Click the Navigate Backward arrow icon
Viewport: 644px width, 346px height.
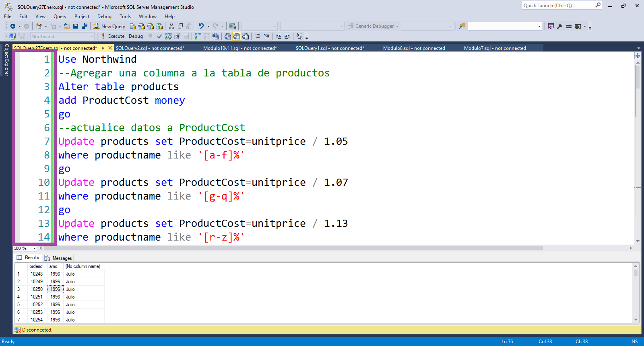tap(13, 26)
